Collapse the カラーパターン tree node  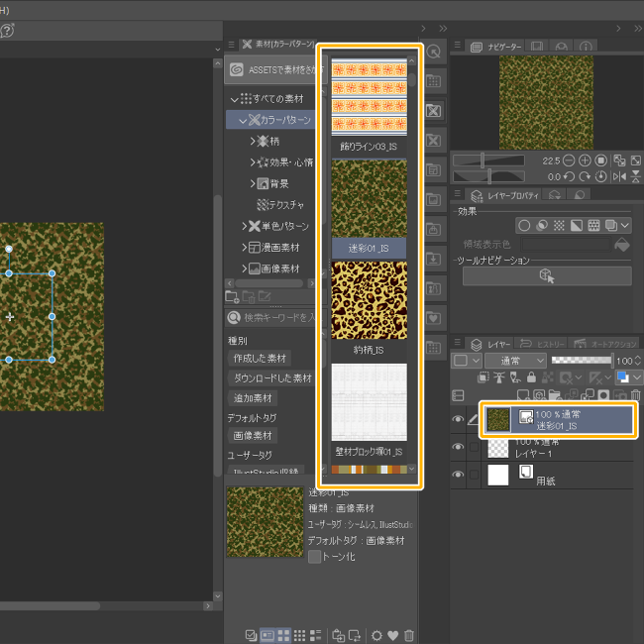pyautogui.click(x=243, y=121)
